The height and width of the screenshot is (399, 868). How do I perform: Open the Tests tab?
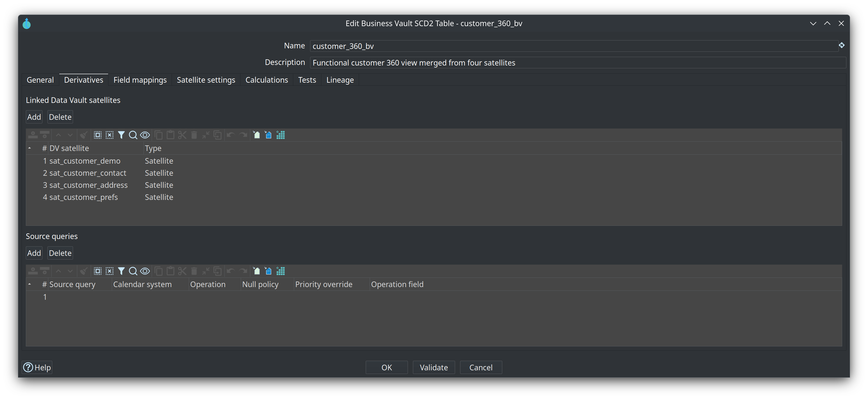click(307, 80)
